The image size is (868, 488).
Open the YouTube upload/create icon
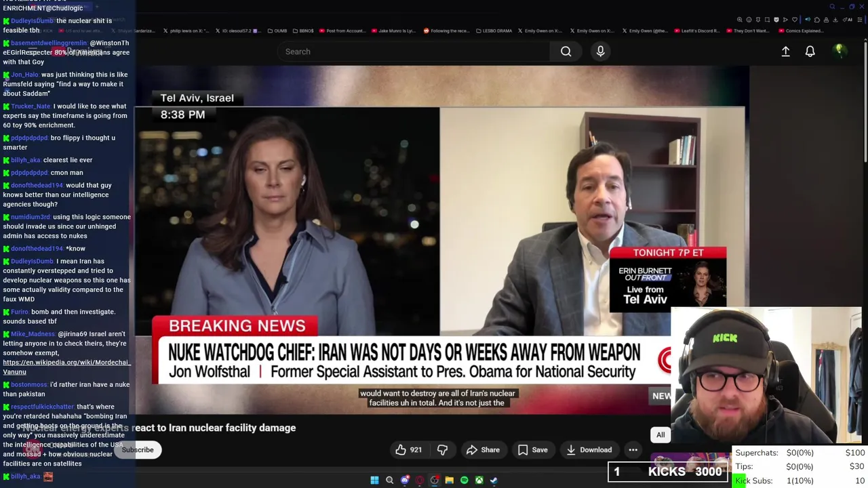pos(785,52)
